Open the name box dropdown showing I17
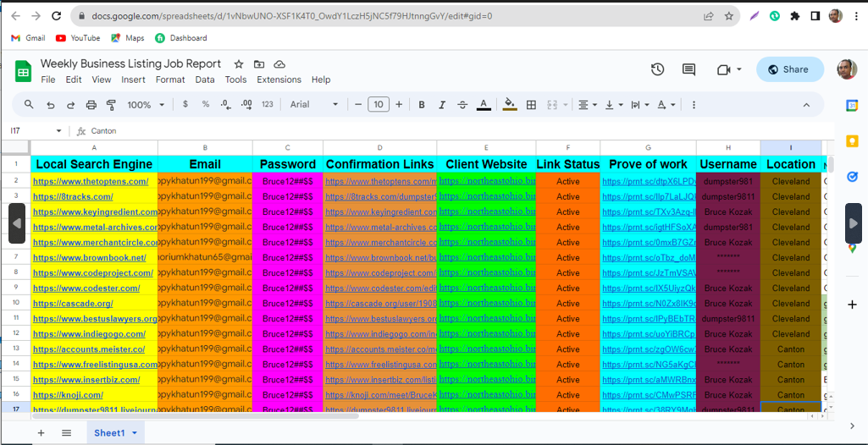Image resolution: width=868 pixels, height=445 pixels. 58,131
